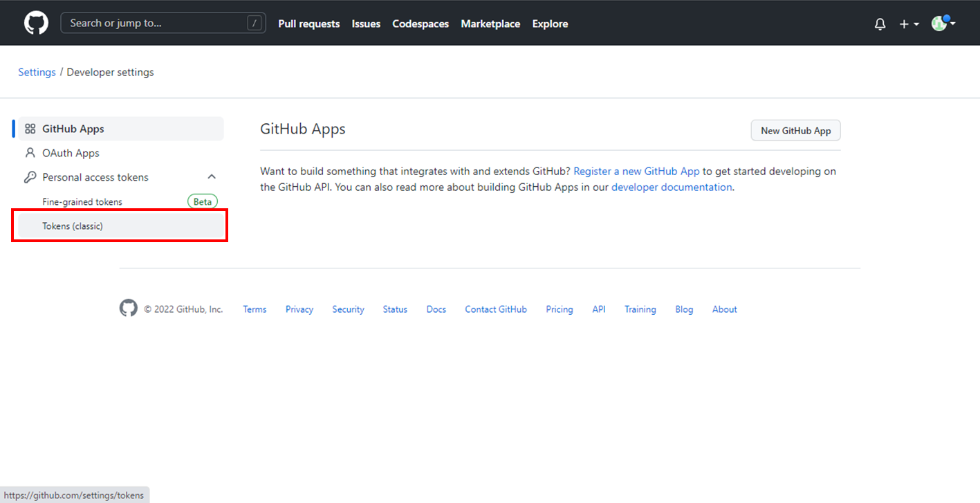This screenshot has width=980, height=503.
Task: Open the Terms footer link
Action: pos(255,309)
